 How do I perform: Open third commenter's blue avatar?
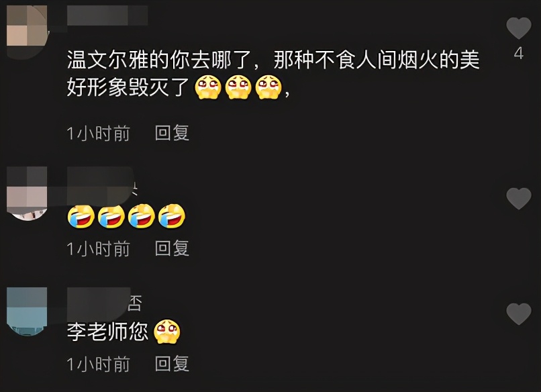point(27,311)
